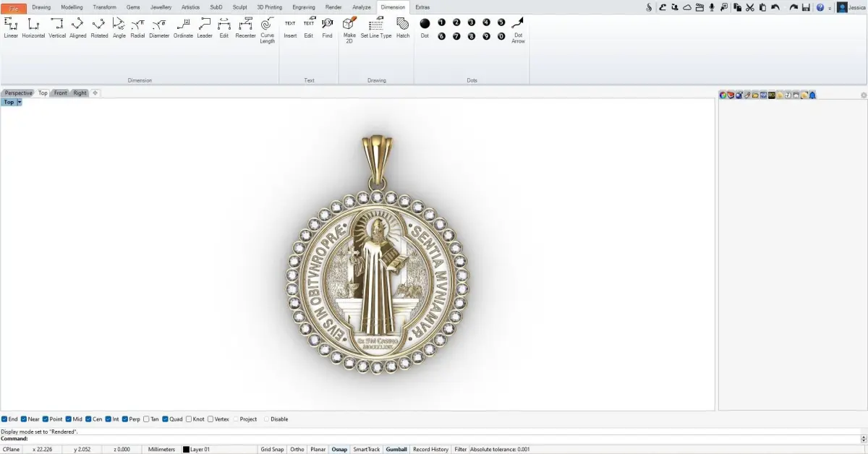Screen dimensions: 868x454
Task: Click the Insert text tool
Action: [290, 27]
